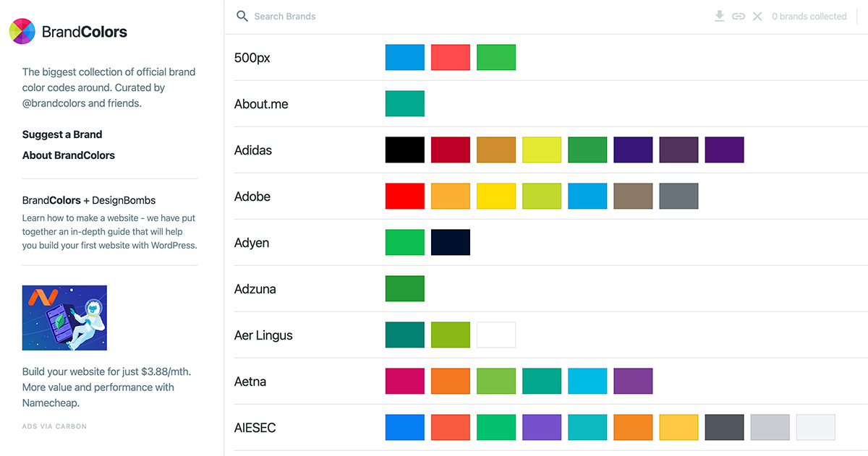
Task: Select the Adzuna green swatch
Action: click(404, 288)
